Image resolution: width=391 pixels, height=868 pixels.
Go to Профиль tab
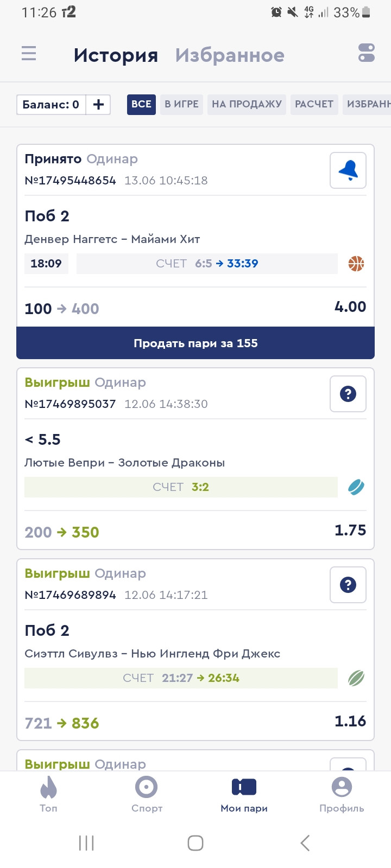342,794
